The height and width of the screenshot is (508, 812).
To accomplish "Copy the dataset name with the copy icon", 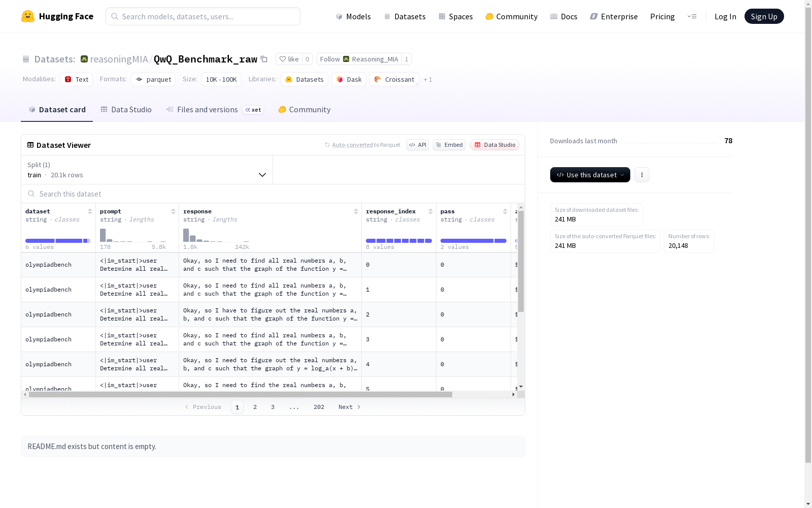I will (x=264, y=59).
